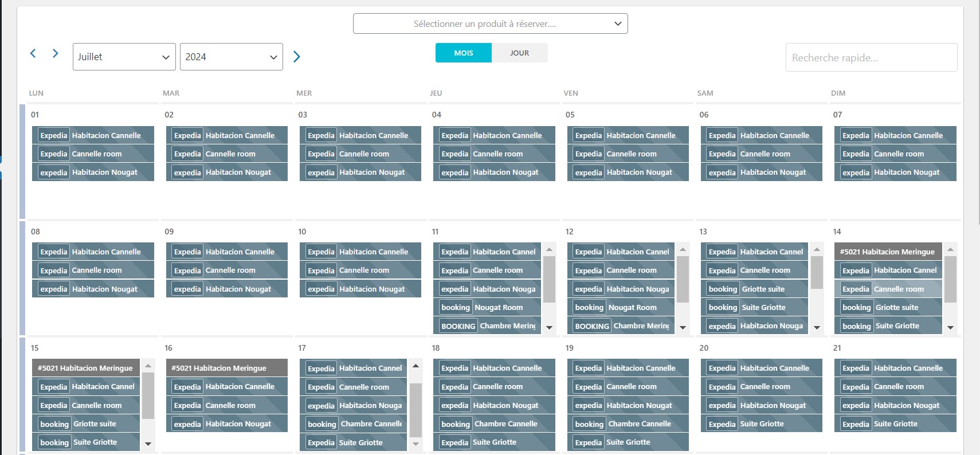Open Expedia Suite Griotte booking on day 21
Viewport: 980px width, 455px height.
click(895, 423)
